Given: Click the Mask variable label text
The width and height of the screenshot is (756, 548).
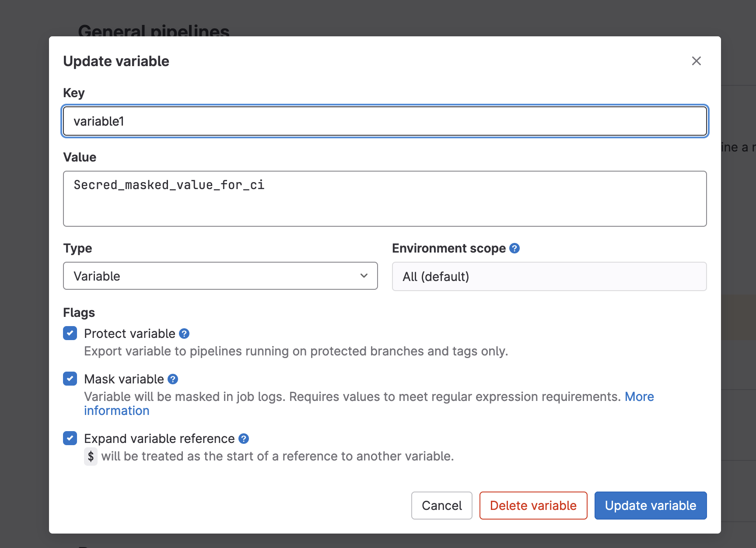Looking at the screenshot, I should (124, 379).
